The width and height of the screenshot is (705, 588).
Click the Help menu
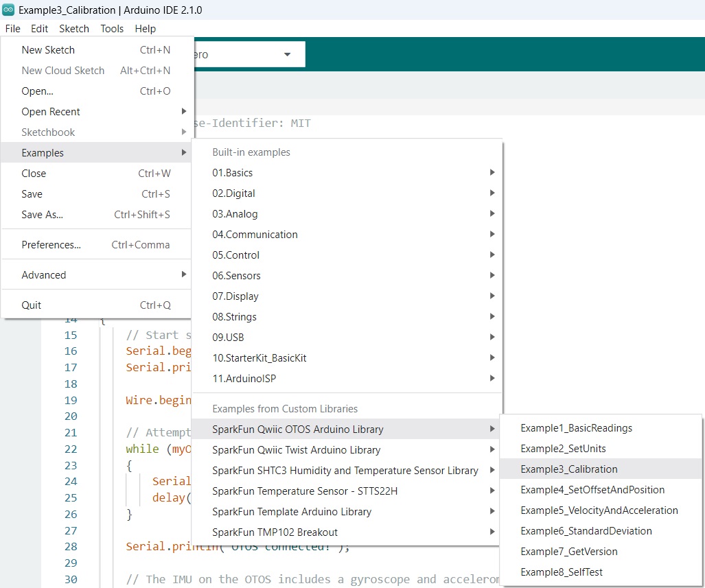tap(145, 29)
